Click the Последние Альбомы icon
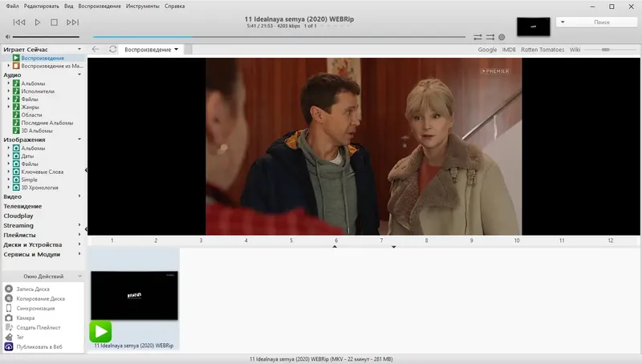The width and height of the screenshot is (642, 364). (16, 123)
